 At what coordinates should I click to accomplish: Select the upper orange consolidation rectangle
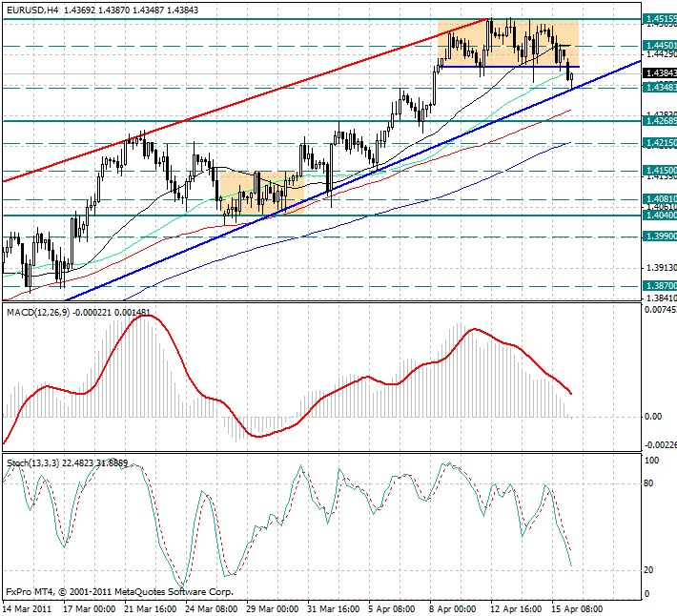click(508, 43)
